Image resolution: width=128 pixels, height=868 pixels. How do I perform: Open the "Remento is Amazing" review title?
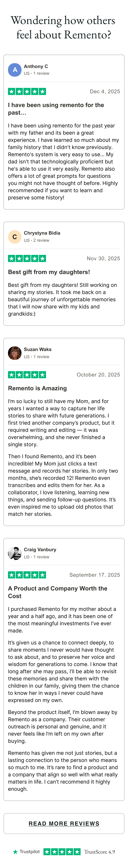tap(37, 388)
